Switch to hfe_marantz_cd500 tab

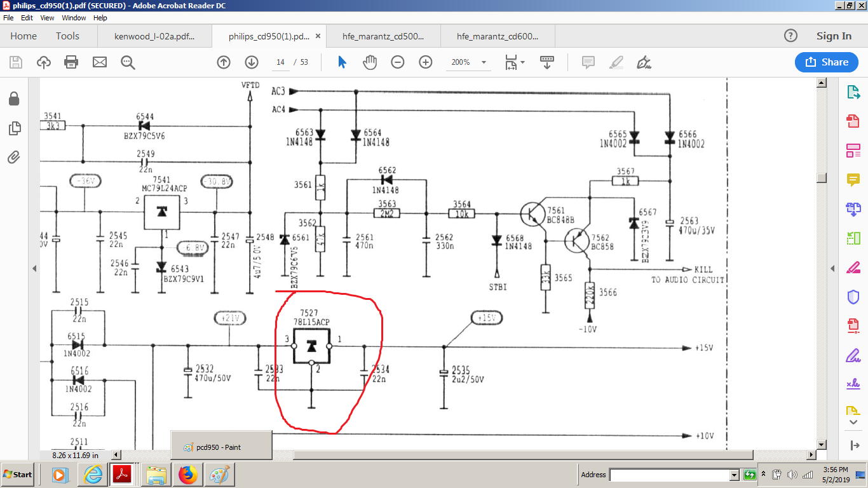point(383,36)
